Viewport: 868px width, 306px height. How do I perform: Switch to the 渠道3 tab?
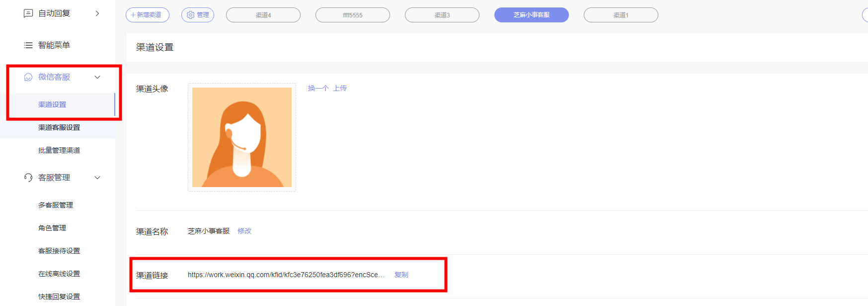[x=442, y=15]
